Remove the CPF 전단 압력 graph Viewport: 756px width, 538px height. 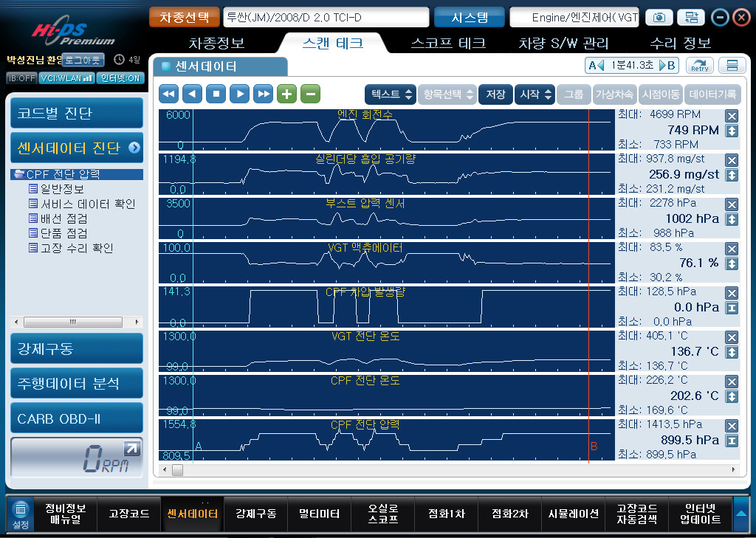point(732,426)
